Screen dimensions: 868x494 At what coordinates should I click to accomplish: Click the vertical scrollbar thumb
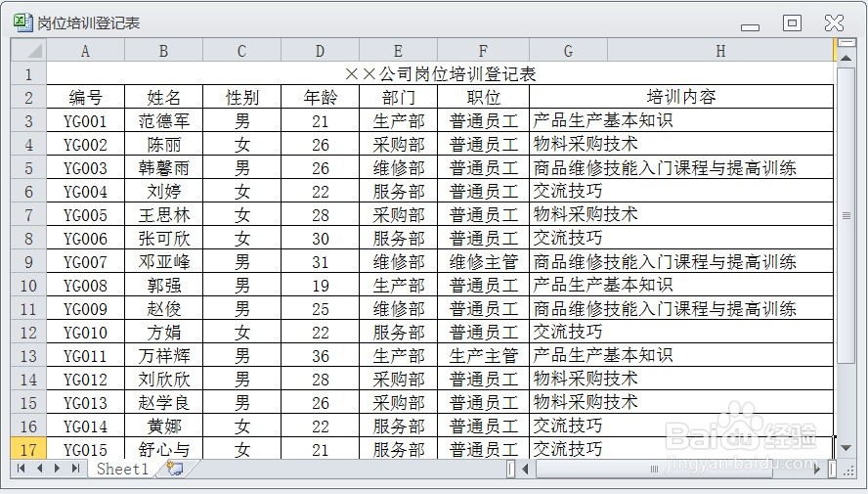click(x=846, y=215)
